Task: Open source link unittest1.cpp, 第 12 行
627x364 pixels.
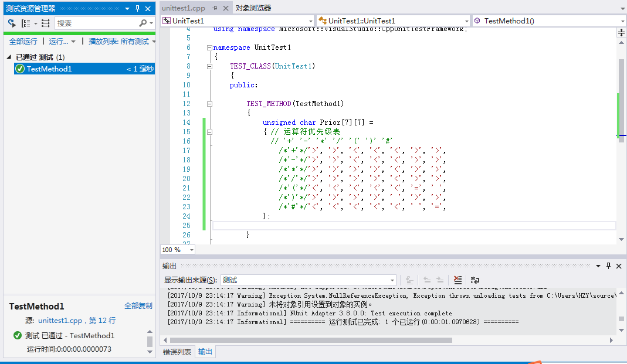Action: coord(77,321)
